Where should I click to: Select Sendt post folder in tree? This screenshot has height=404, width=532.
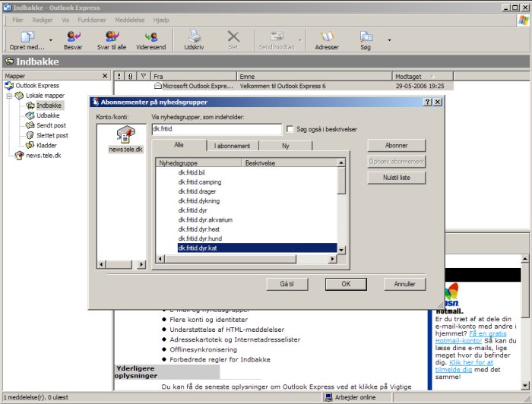coord(51,125)
